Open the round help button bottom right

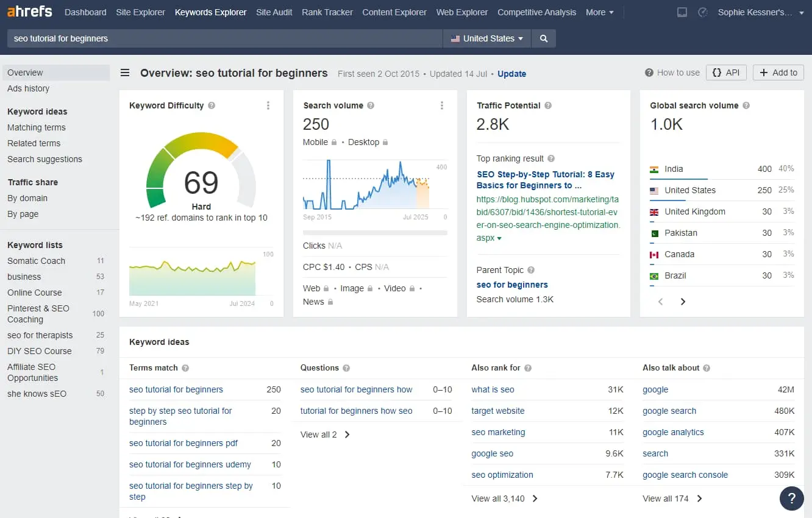(x=792, y=498)
